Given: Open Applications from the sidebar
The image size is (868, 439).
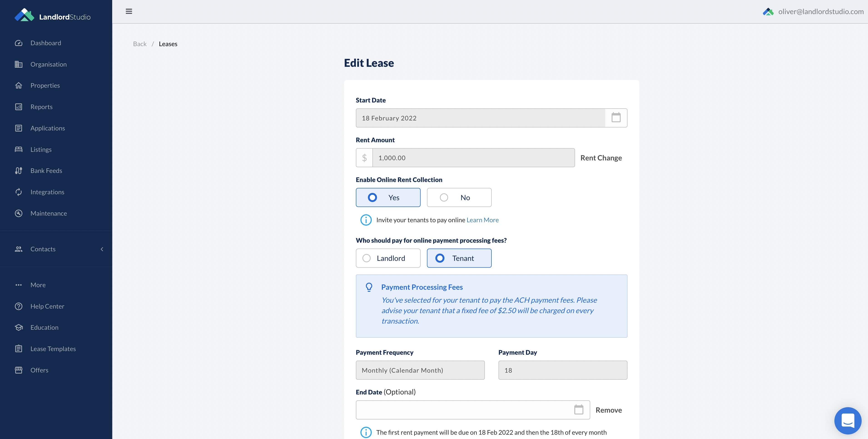Looking at the screenshot, I should (x=47, y=128).
